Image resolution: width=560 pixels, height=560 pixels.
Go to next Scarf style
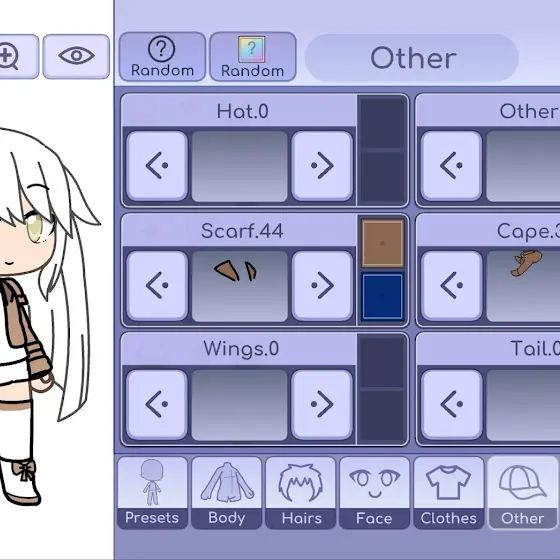(322, 286)
